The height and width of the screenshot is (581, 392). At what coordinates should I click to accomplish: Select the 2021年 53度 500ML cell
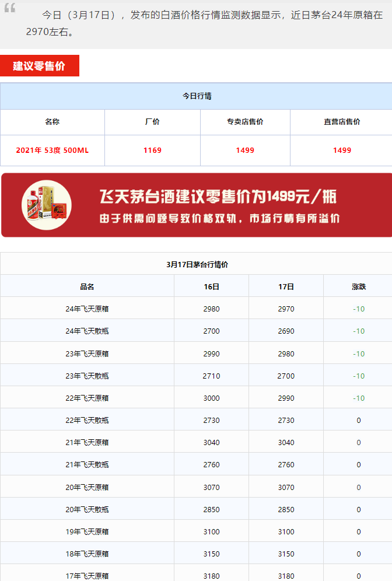click(x=52, y=150)
